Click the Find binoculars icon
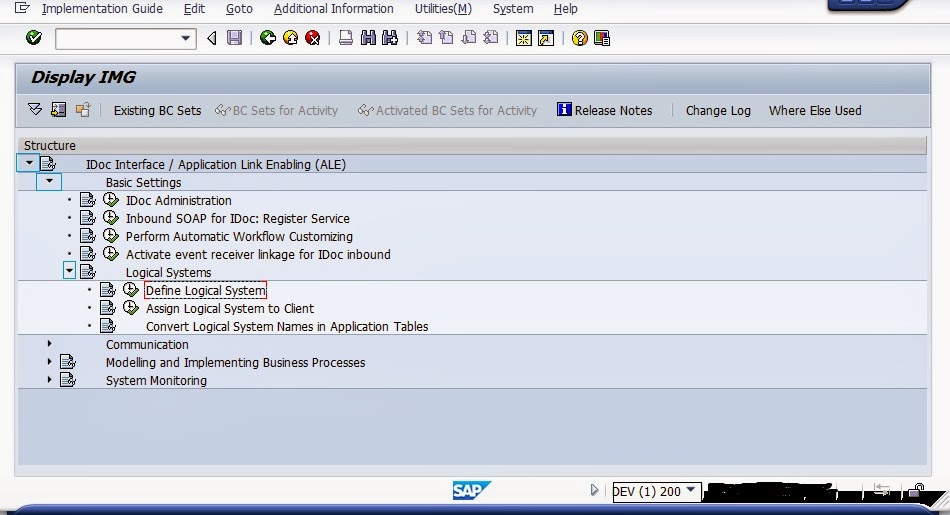This screenshot has width=950, height=515. [x=368, y=38]
